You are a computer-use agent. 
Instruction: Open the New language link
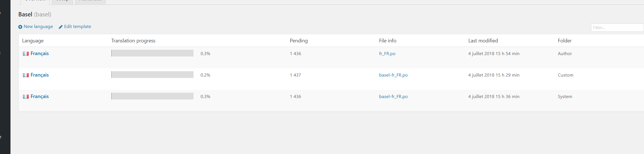coord(38,27)
